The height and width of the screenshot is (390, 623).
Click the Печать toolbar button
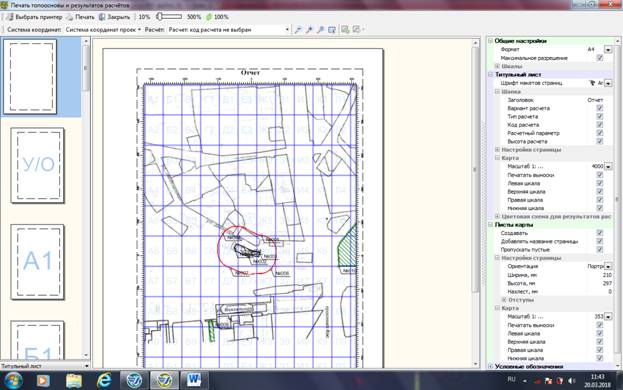coord(80,17)
